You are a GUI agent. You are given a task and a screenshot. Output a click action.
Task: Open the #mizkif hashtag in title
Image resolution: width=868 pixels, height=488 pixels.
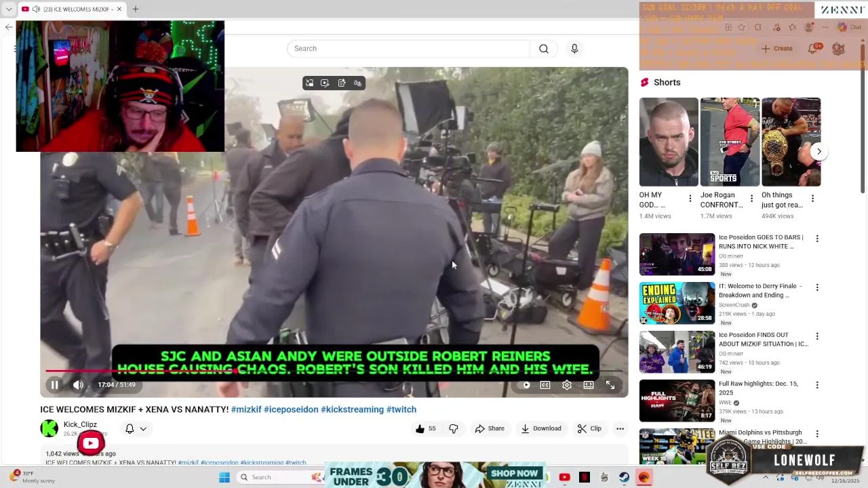pos(246,409)
